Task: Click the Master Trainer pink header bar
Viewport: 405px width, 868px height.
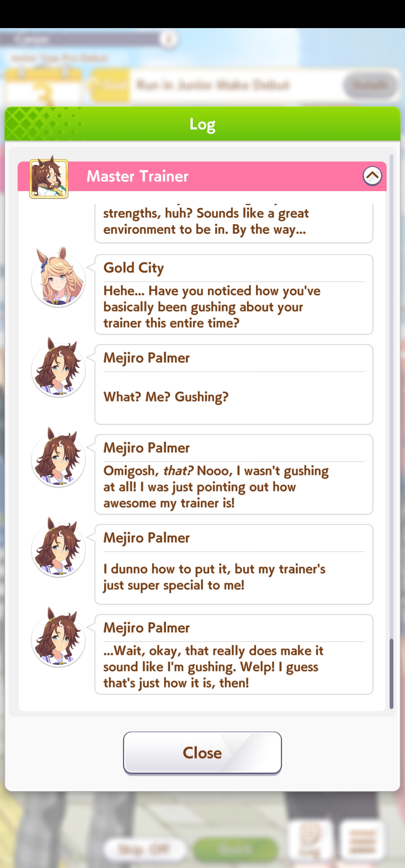Action: (202, 176)
